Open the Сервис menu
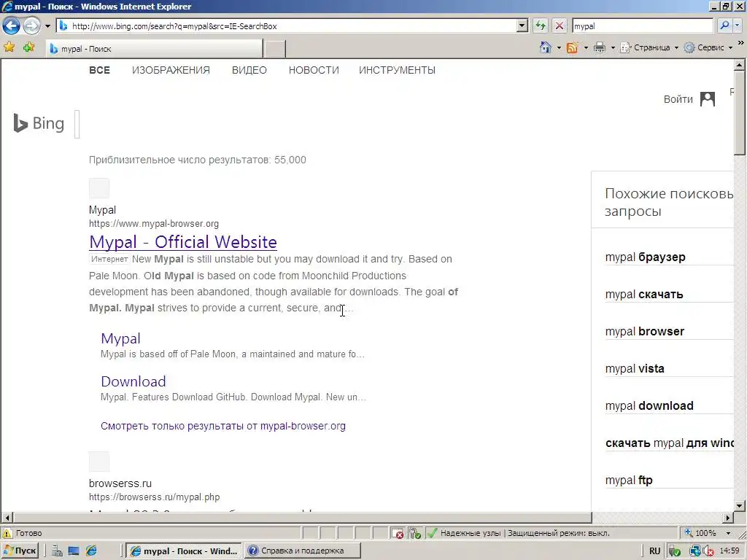 click(x=708, y=47)
